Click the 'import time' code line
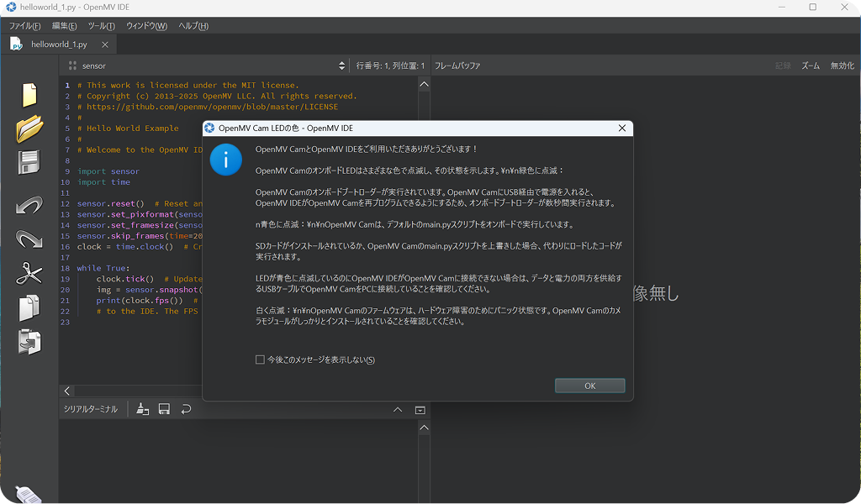The width and height of the screenshot is (861, 504). tap(103, 182)
